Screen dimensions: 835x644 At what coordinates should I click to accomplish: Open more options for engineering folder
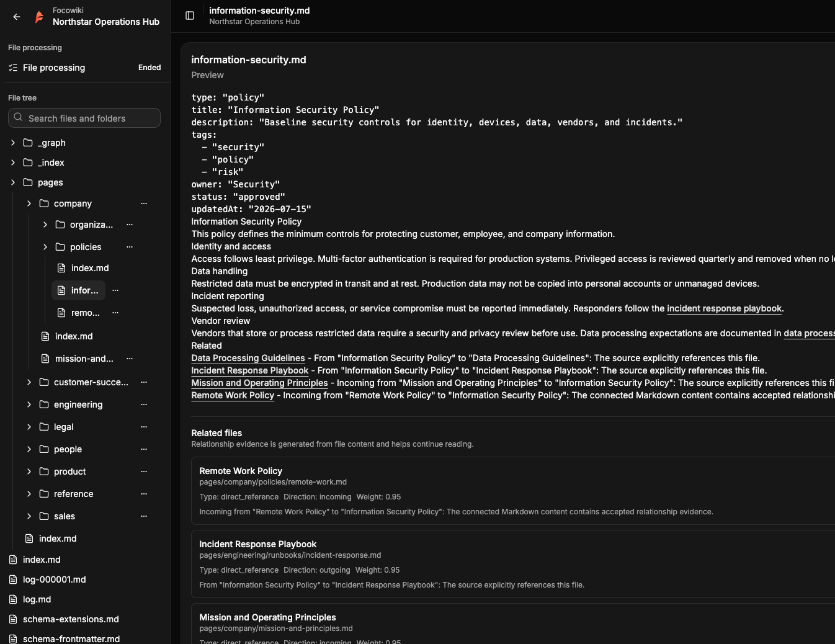(x=144, y=405)
